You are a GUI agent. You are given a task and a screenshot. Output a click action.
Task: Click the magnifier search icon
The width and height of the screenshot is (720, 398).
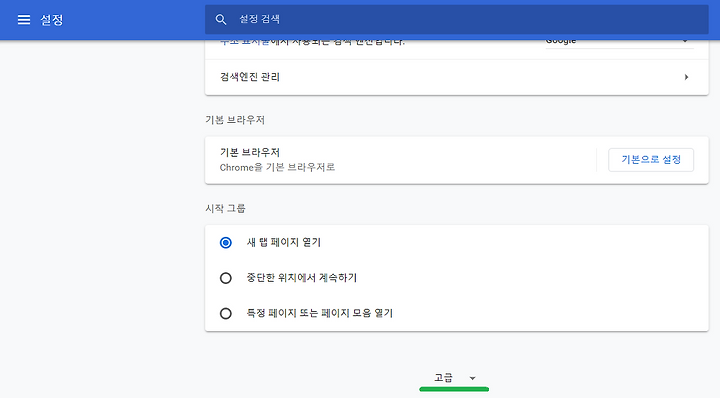pos(221,19)
